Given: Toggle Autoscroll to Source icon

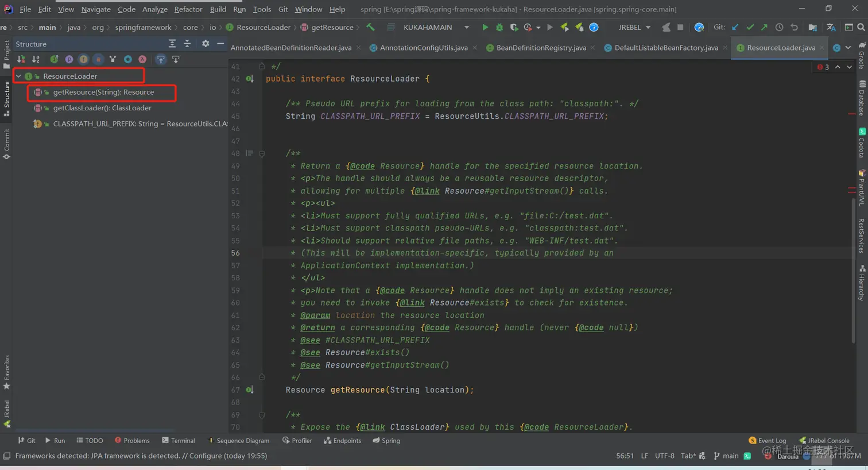Looking at the screenshot, I should [161, 59].
